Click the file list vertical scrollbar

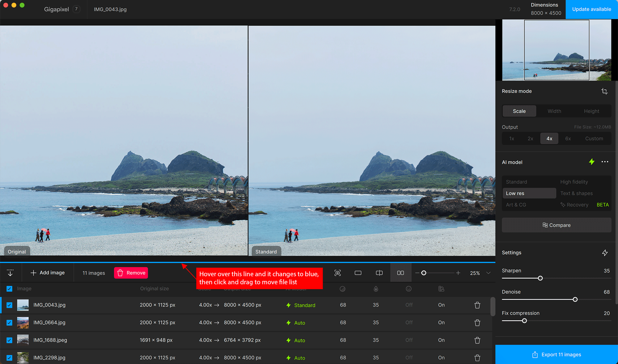[x=493, y=307]
